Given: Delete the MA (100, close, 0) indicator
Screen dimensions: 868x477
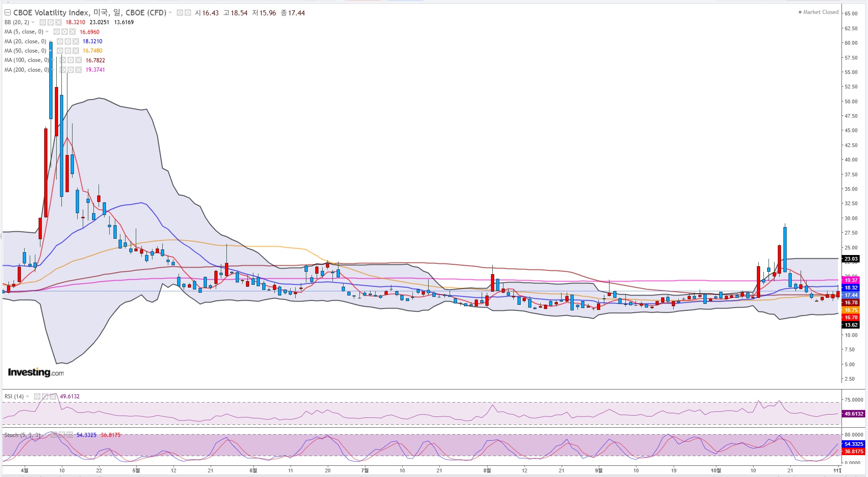Looking at the screenshot, I should (x=79, y=60).
